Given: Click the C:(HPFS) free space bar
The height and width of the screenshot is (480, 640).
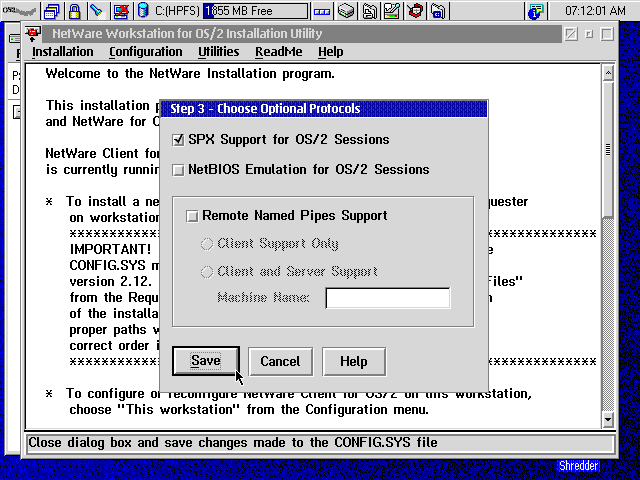Looking at the screenshot, I should click(255, 11).
